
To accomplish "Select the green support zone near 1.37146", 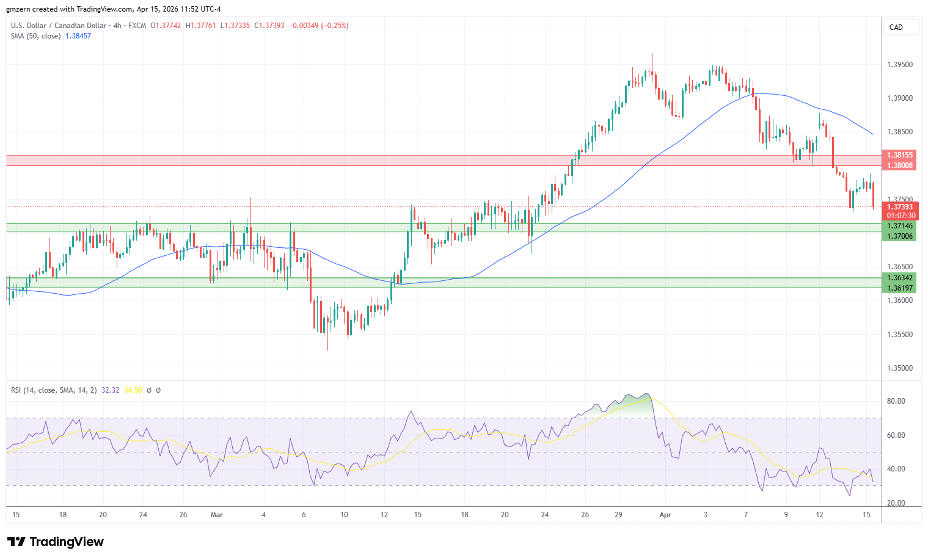I will pos(444,228).
